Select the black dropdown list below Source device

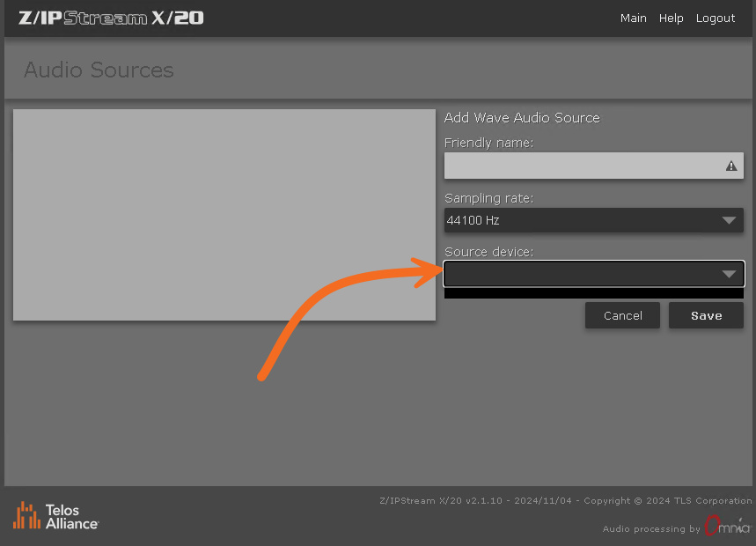click(x=593, y=293)
